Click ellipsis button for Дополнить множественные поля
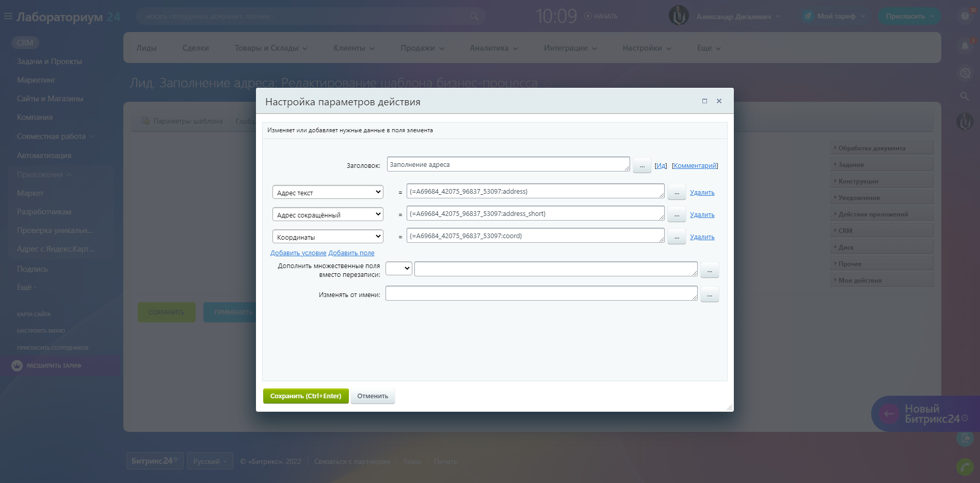Image resolution: width=980 pixels, height=483 pixels. (710, 270)
